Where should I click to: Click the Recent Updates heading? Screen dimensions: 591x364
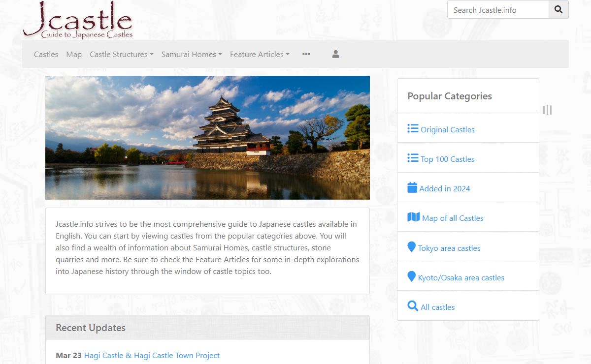tap(91, 328)
